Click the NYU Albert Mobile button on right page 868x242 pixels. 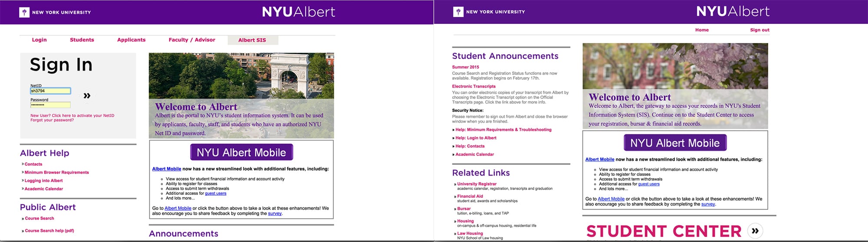click(x=675, y=143)
